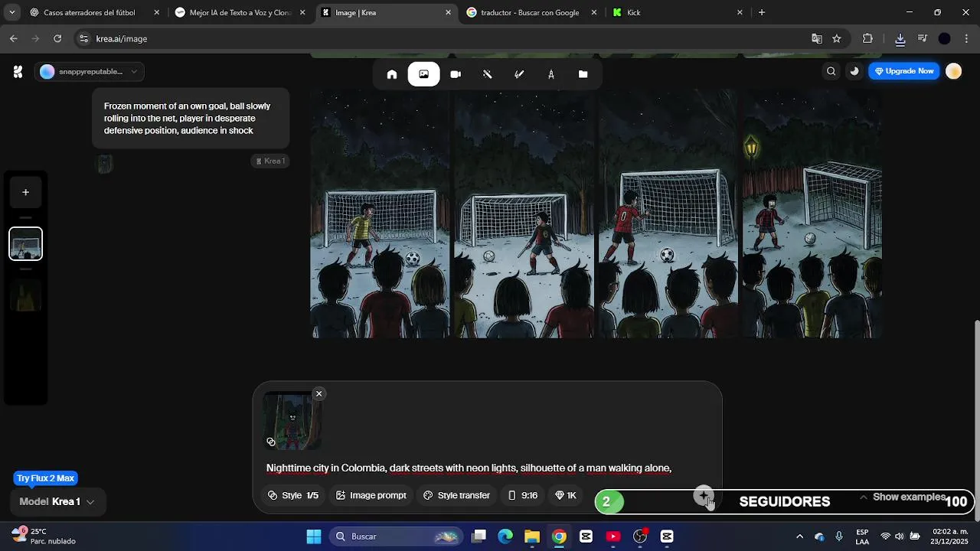Image resolution: width=980 pixels, height=551 pixels.
Task: Open the user avatar menu
Action: 953,71
